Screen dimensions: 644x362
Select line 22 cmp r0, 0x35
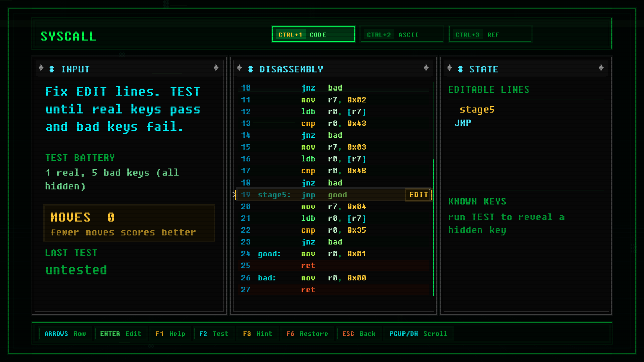point(334,230)
